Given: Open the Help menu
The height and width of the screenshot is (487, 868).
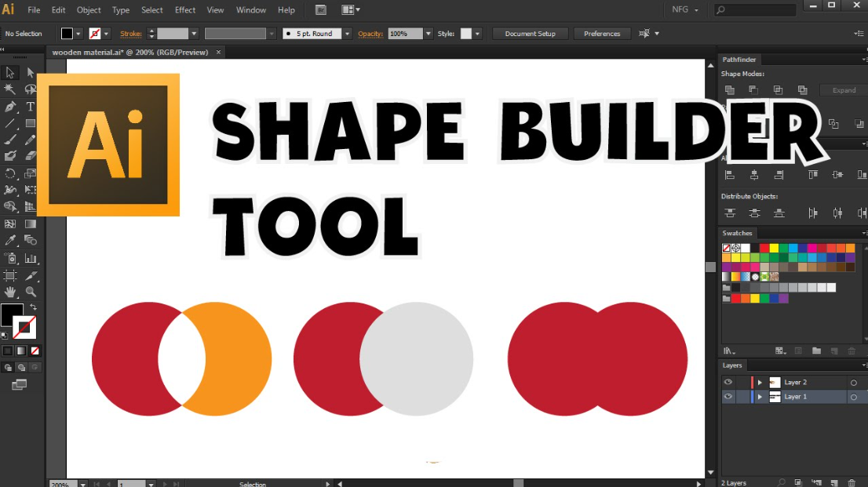Looking at the screenshot, I should tap(286, 10).
